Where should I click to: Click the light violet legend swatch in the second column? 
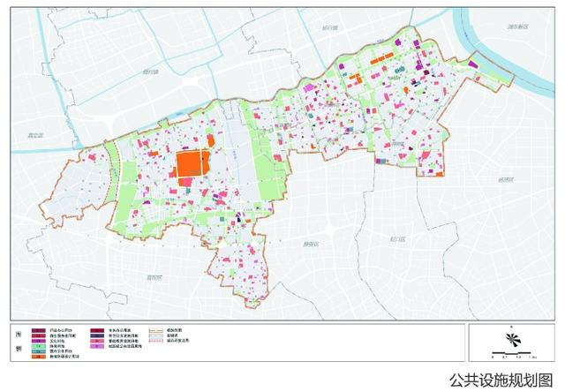97,346
